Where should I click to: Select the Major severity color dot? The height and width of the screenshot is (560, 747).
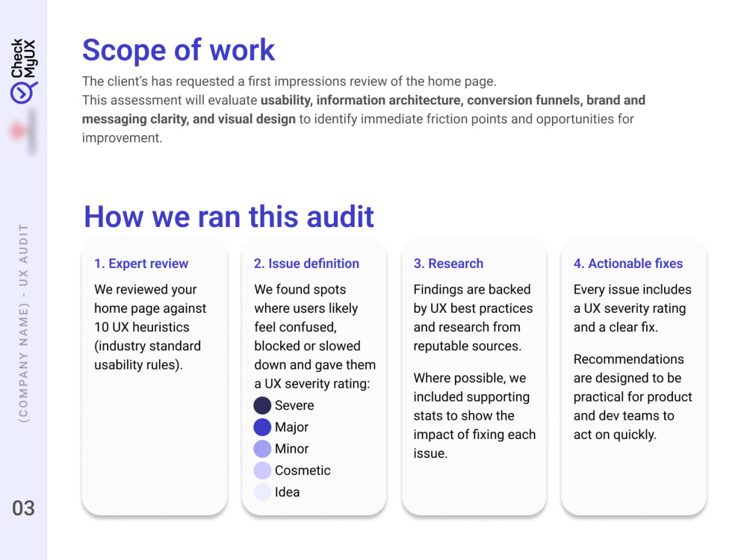coord(262,427)
